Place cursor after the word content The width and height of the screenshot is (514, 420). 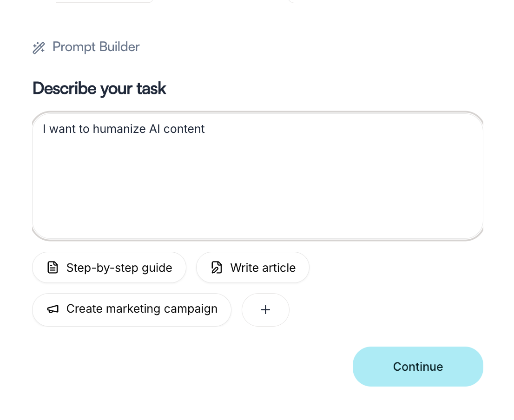pyautogui.click(x=205, y=129)
